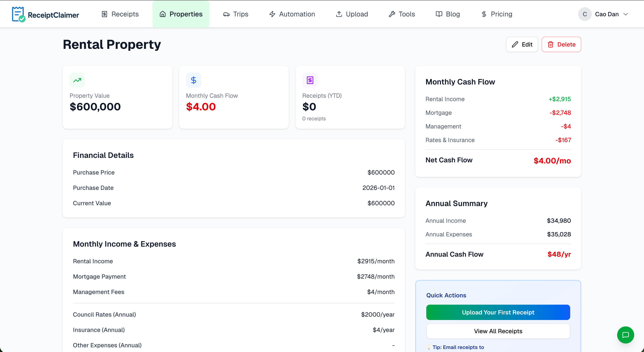Click the lightning bolt Automation icon
Screen dimensions: 644x352
(x=272, y=14)
